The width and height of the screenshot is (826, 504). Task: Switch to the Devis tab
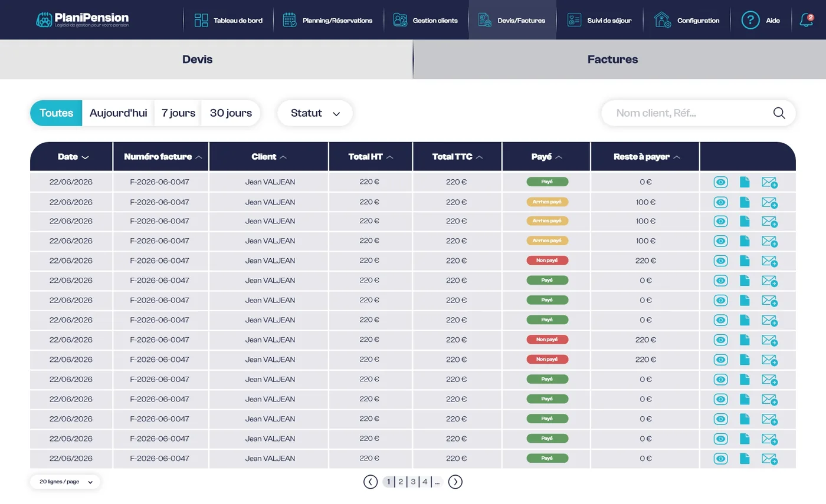pos(206,60)
